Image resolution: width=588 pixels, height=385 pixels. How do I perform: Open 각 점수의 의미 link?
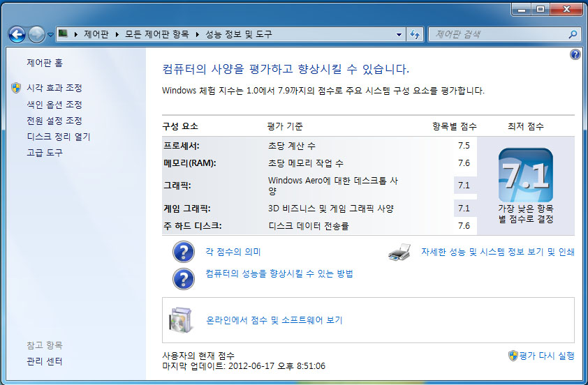pyautogui.click(x=233, y=252)
